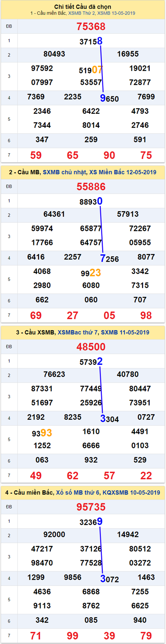Viewport: 166px width, 644px height.
Task: Click fifth prize number 9393
Action: click(x=42, y=433)
